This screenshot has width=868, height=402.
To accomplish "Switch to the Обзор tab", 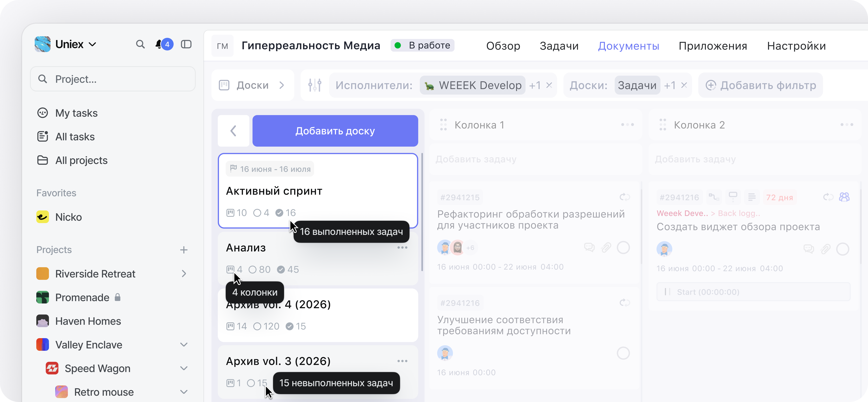I will pyautogui.click(x=503, y=46).
